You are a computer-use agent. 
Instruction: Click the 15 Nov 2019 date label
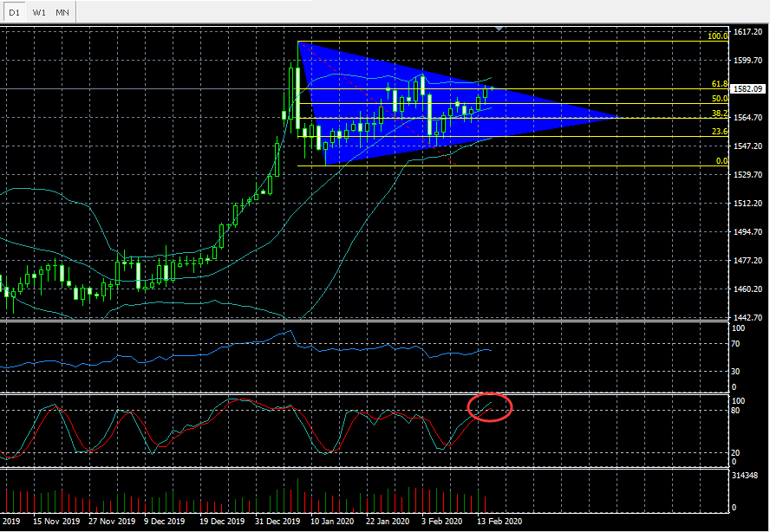pos(57,522)
